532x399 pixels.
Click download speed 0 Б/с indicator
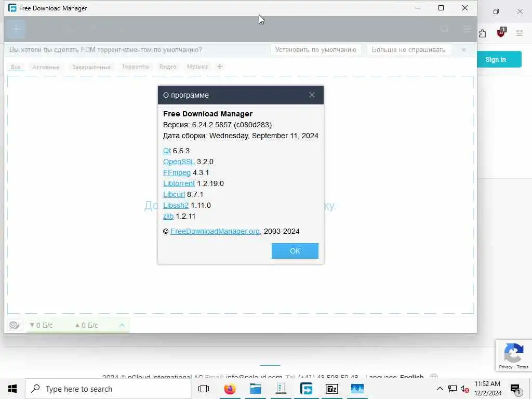41,325
